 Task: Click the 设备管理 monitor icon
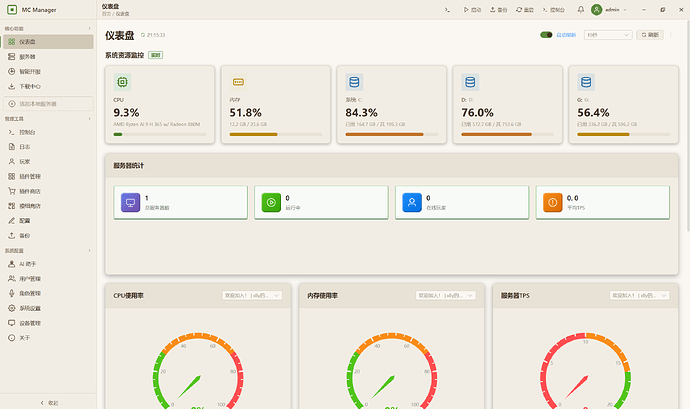(x=12, y=323)
